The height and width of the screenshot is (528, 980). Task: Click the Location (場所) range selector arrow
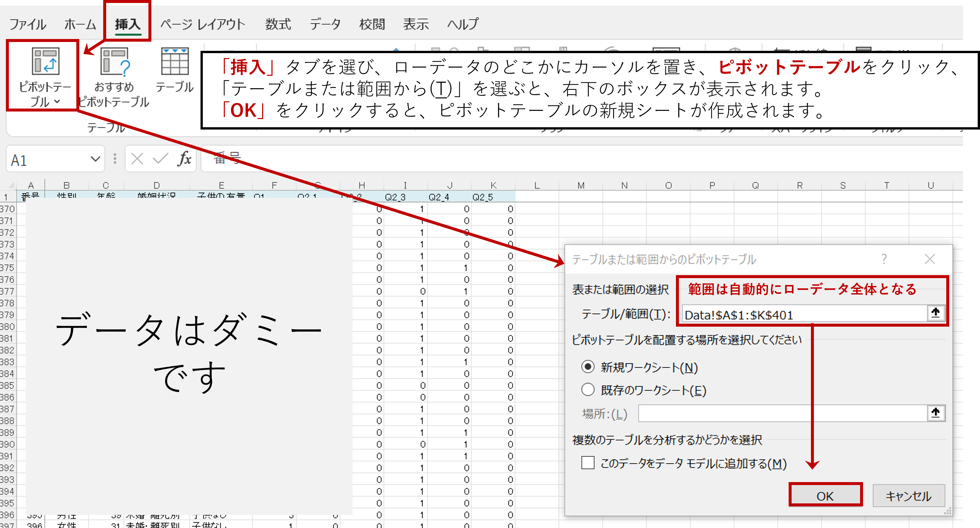pyautogui.click(x=935, y=413)
